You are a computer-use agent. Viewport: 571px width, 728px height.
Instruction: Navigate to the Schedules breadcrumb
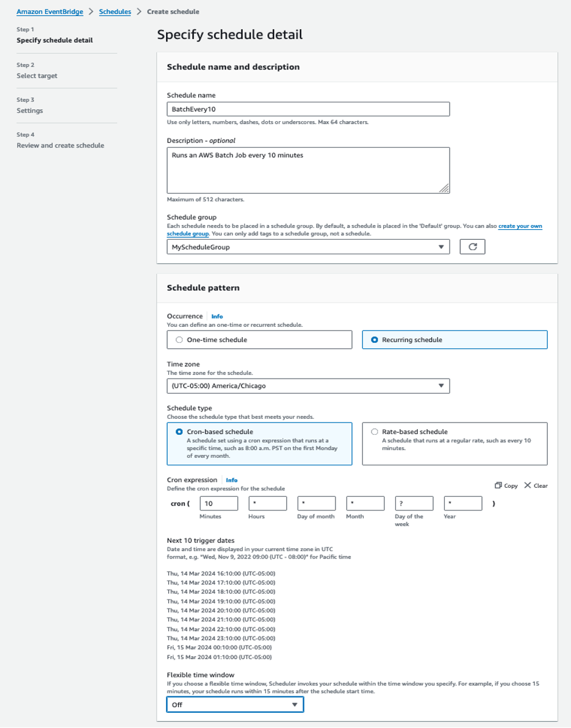115,11
